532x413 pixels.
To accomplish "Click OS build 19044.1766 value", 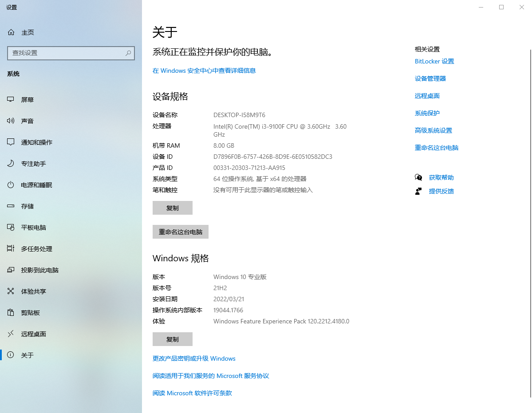I will point(228,310).
